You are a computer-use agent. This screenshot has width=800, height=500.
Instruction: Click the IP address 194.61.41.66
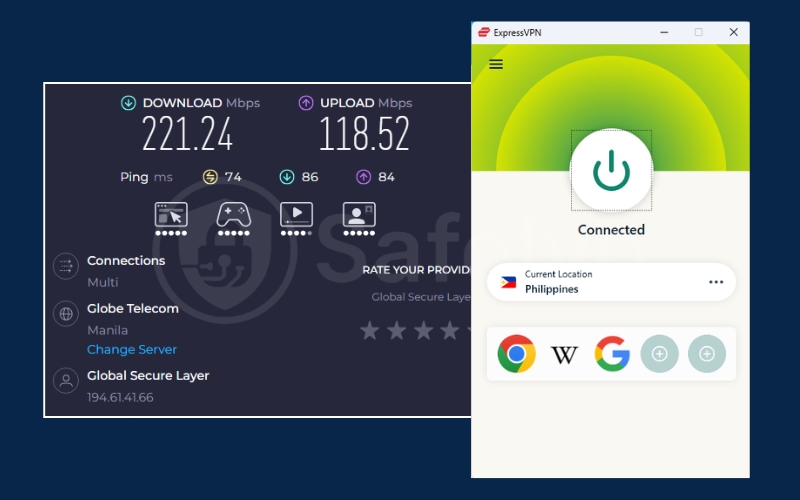[x=120, y=397]
